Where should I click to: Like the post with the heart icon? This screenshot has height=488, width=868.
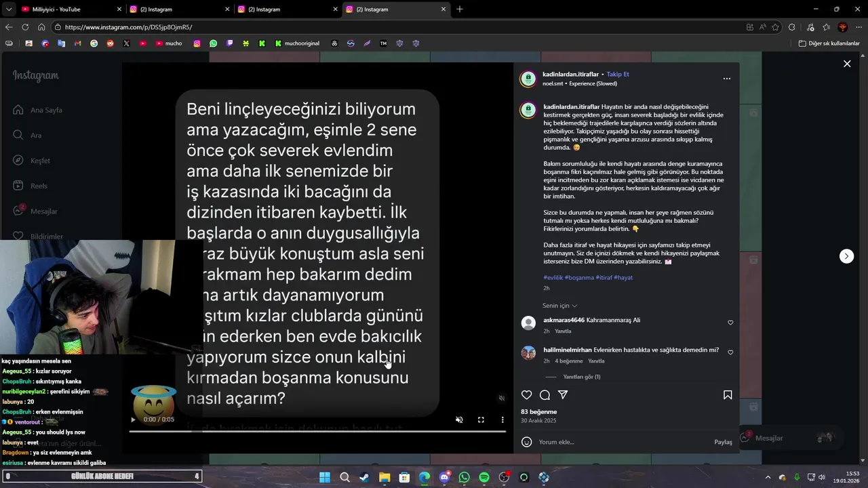(x=526, y=395)
